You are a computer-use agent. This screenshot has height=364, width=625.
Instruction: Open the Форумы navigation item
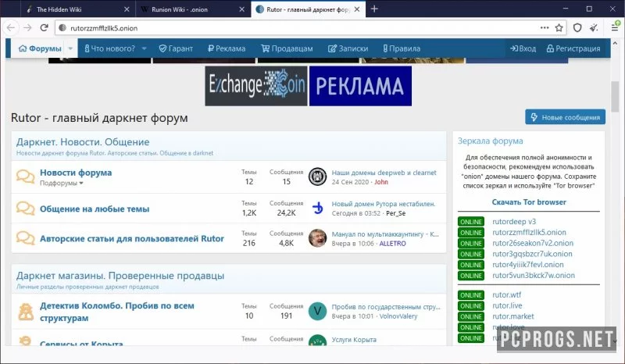tap(41, 48)
